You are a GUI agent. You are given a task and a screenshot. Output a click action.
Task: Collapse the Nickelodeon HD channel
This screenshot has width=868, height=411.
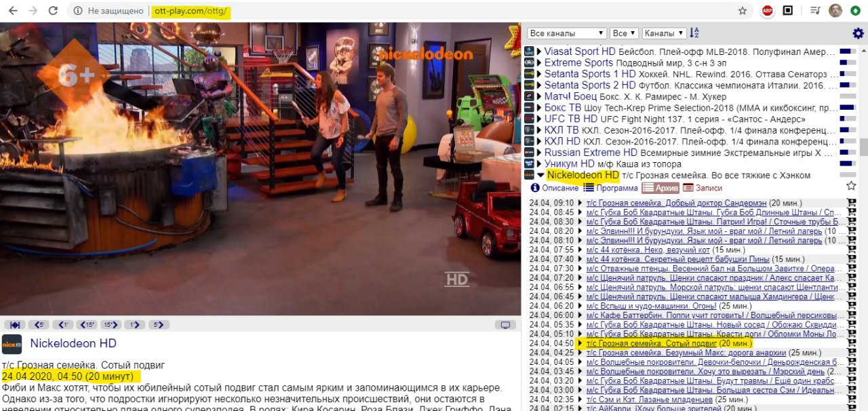point(540,175)
